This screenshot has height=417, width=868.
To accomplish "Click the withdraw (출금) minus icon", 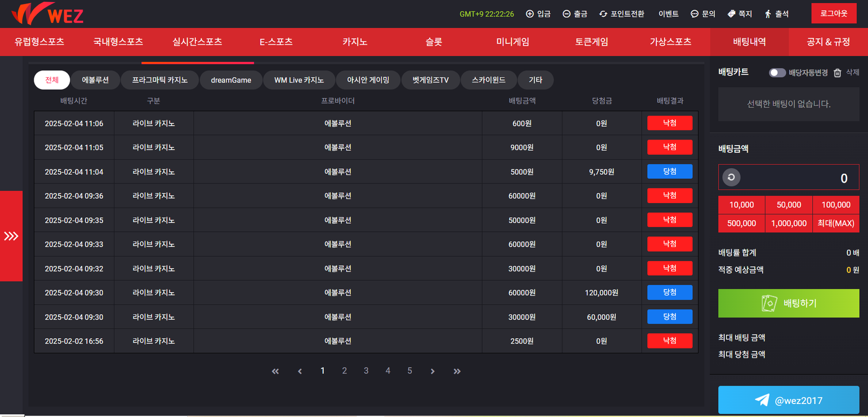I will tap(566, 14).
